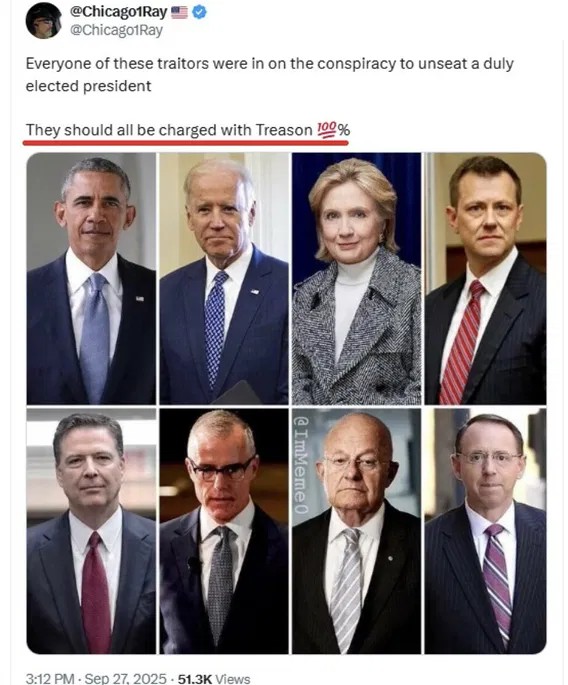The height and width of the screenshot is (685, 568).
Task: Open the photo with the silver striped tie
Action: 357,531
